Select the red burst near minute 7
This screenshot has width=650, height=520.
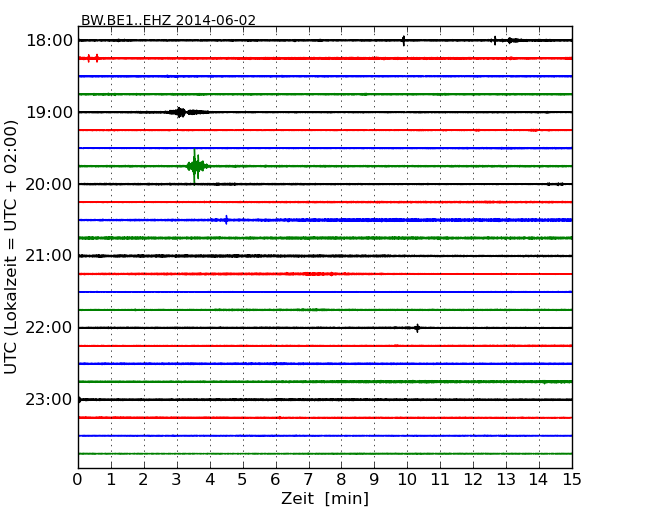coord(318,274)
